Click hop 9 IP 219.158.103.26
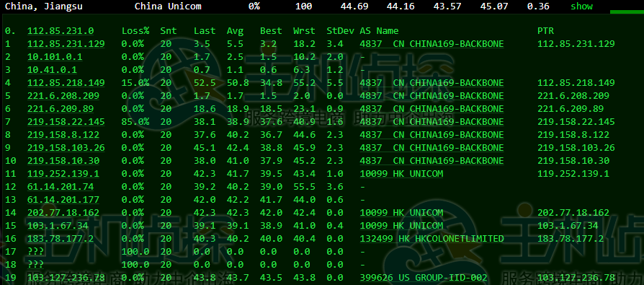The width and height of the screenshot is (644, 285). click(x=66, y=148)
